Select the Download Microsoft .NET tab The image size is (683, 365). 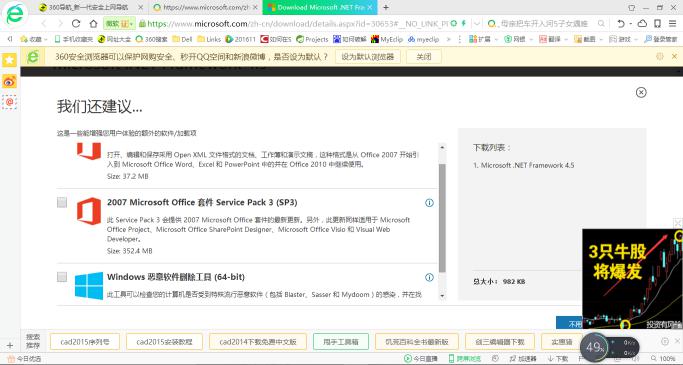tap(320, 7)
